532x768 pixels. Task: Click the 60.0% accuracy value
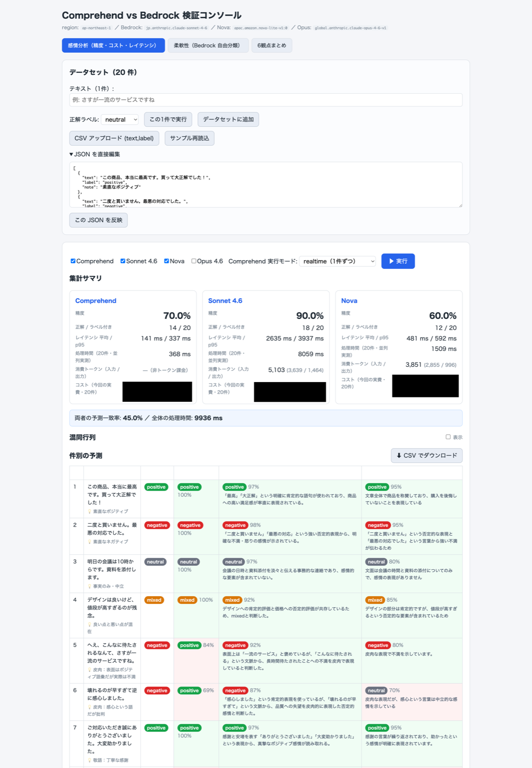point(443,315)
